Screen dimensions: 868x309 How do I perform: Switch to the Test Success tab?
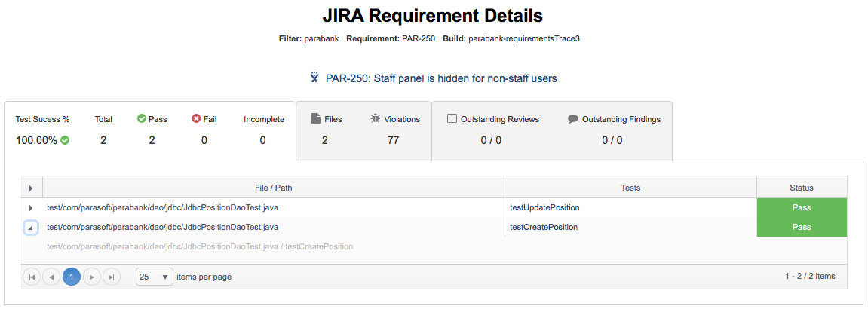click(150, 130)
